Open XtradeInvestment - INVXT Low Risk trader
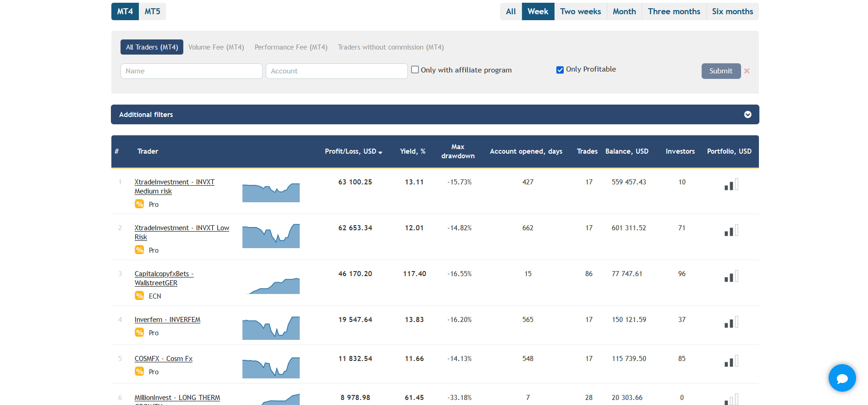The height and width of the screenshot is (405, 868). pos(182,233)
